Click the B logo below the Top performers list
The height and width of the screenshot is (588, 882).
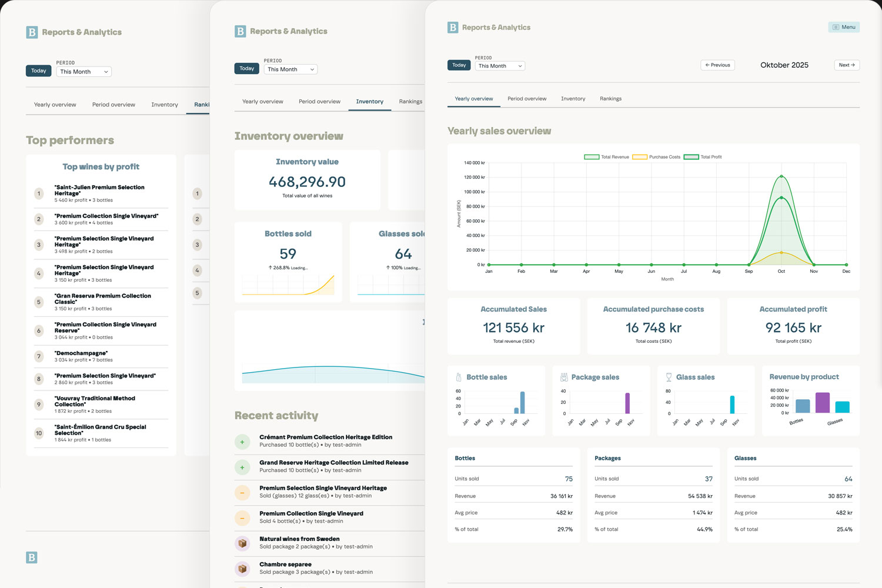pos(32,557)
